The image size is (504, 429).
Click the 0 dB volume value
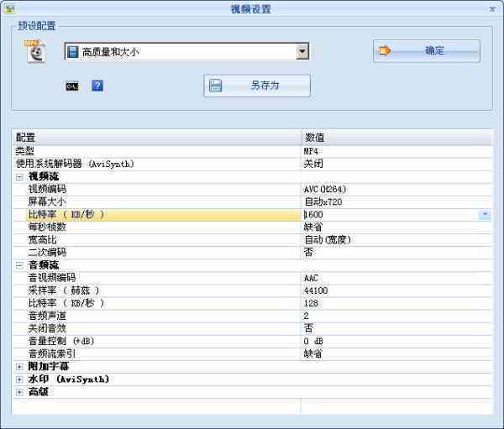[x=313, y=342]
